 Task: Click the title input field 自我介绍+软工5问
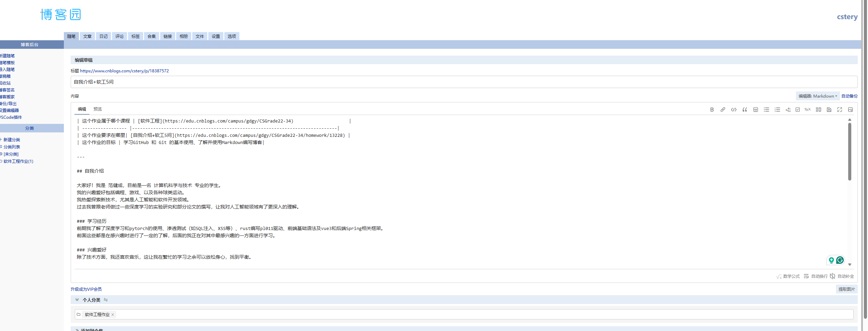[464, 82]
